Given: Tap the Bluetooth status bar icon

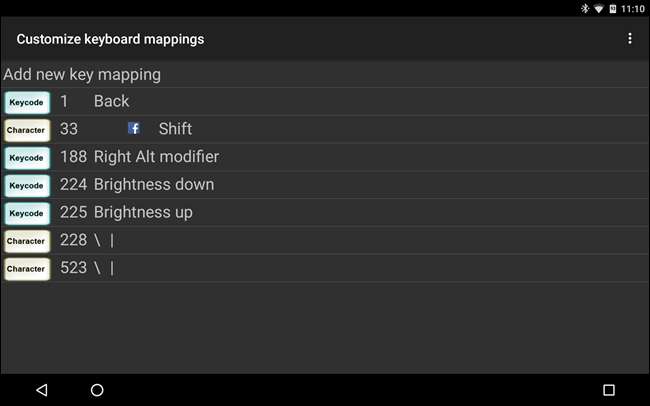Looking at the screenshot, I should pyautogui.click(x=585, y=8).
